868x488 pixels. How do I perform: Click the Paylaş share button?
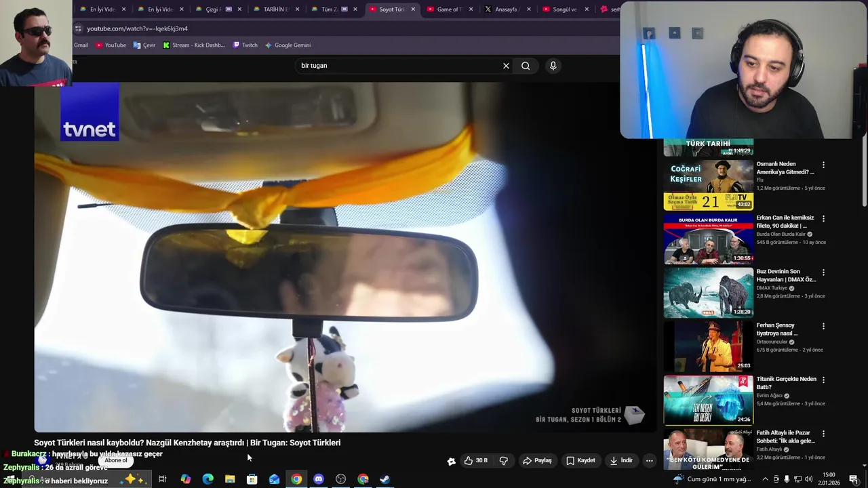(x=537, y=460)
